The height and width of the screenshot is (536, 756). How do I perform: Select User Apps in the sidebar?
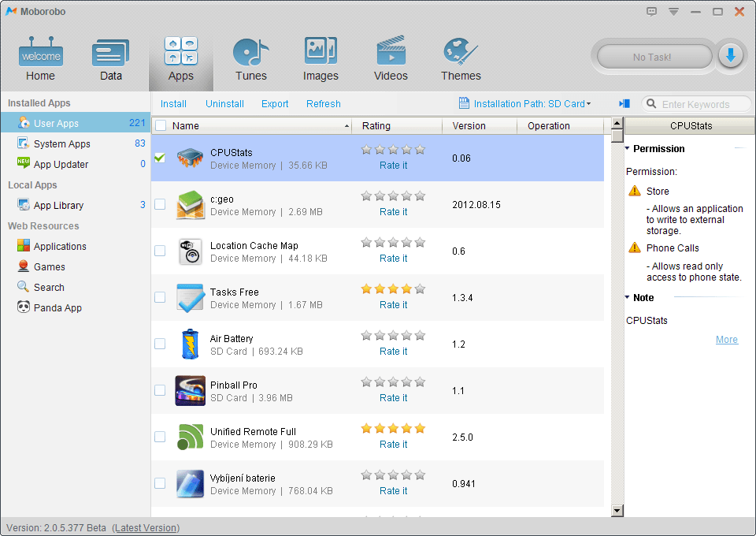pyautogui.click(x=76, y=123)
